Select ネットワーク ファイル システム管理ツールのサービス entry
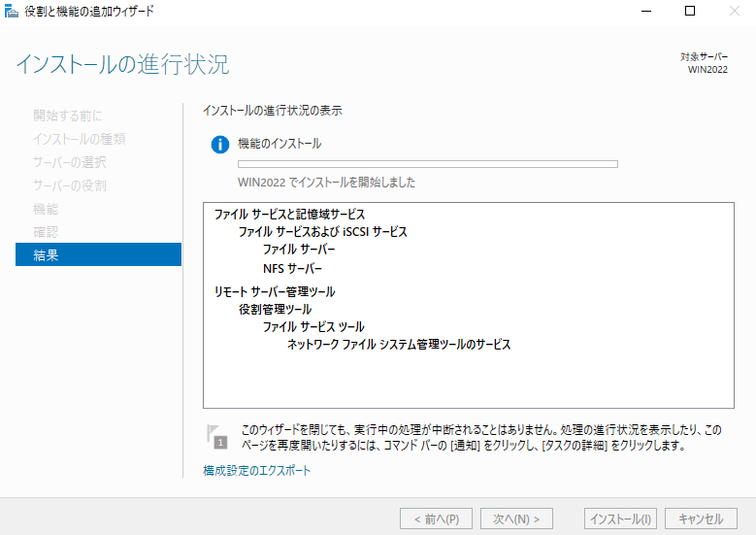The width and height of the screenshot is (756, 535). [398, 345]
